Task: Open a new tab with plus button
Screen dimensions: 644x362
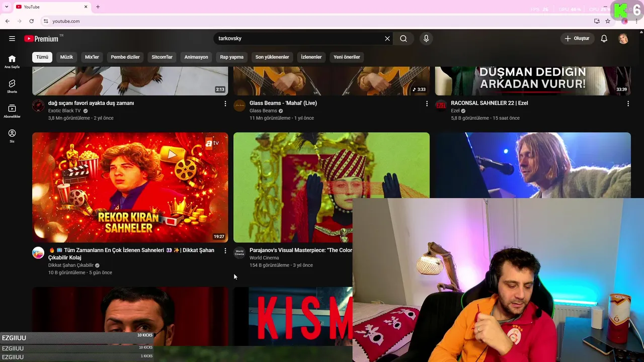Action: (x=98, y=7)
